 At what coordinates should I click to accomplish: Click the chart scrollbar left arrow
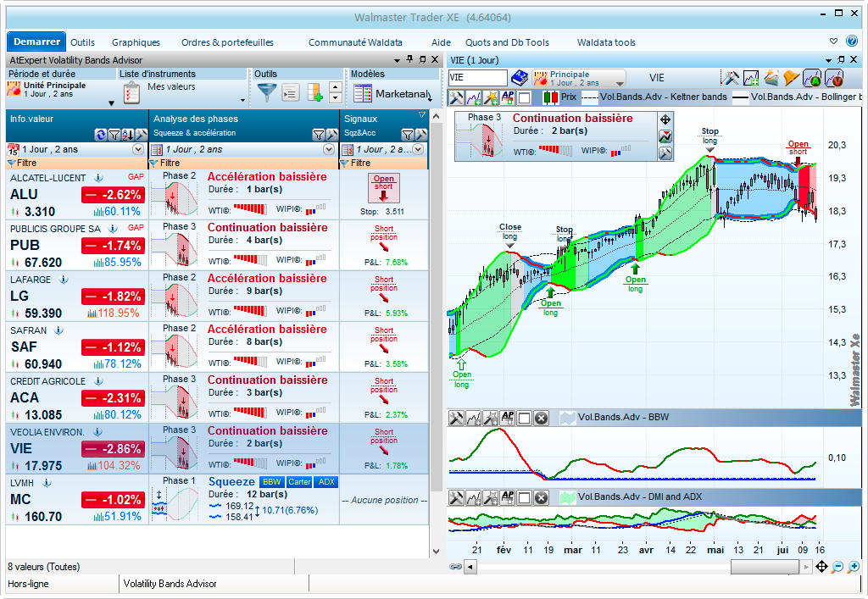pos(470,566)
